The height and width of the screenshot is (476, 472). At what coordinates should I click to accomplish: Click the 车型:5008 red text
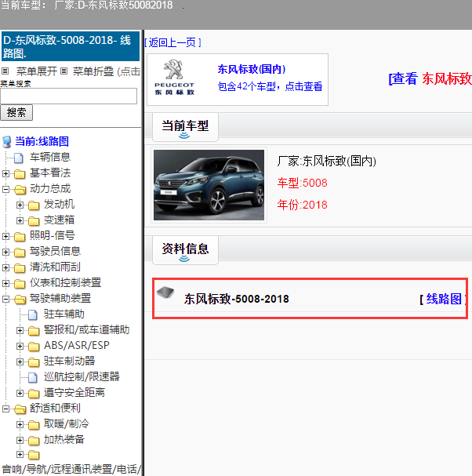[303, 183]
